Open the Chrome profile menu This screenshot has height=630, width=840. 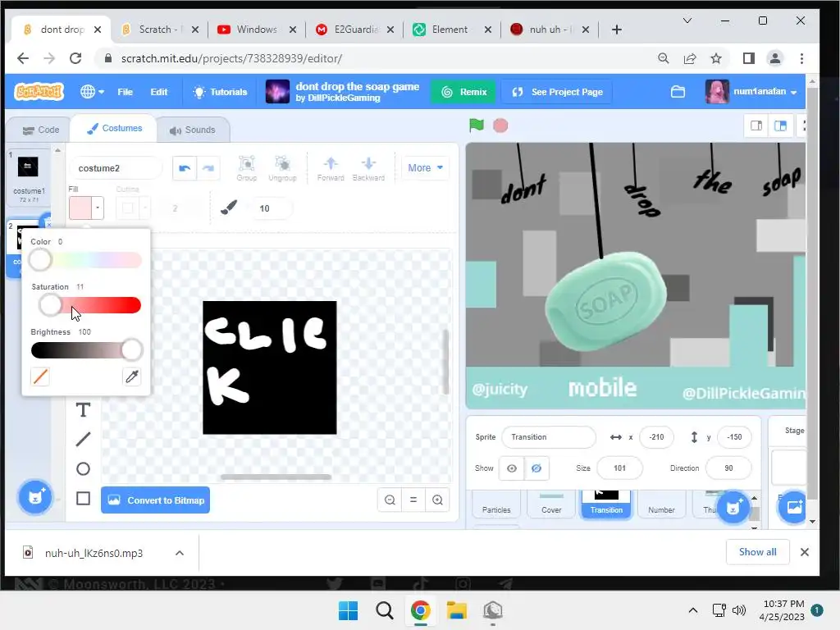point(774,58)
